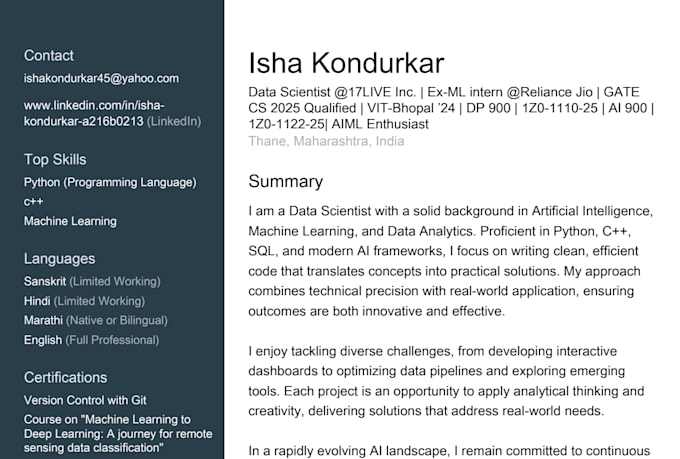Viewport: 680px width, 459px height.
Task: Click the Languages section heading
Action: click(x=59, y=259)
